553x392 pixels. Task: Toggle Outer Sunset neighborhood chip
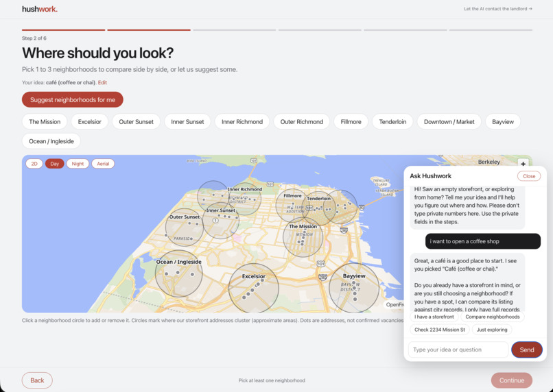click(x=136, y=122)
